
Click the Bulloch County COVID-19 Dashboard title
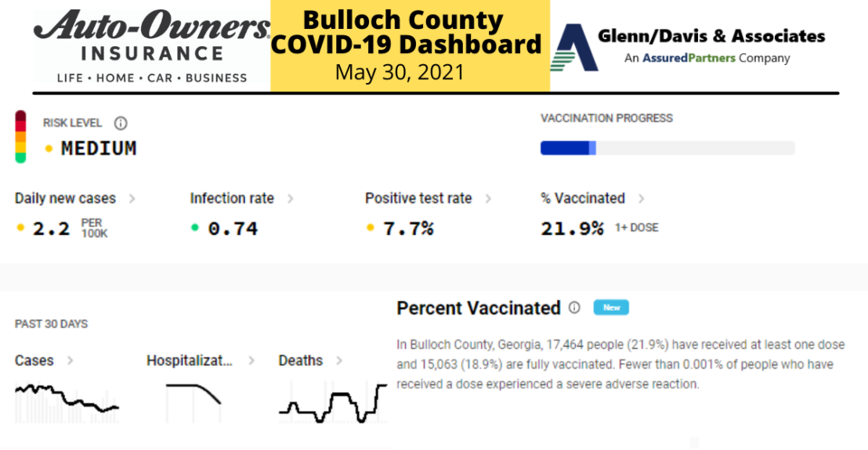(406, 33)
